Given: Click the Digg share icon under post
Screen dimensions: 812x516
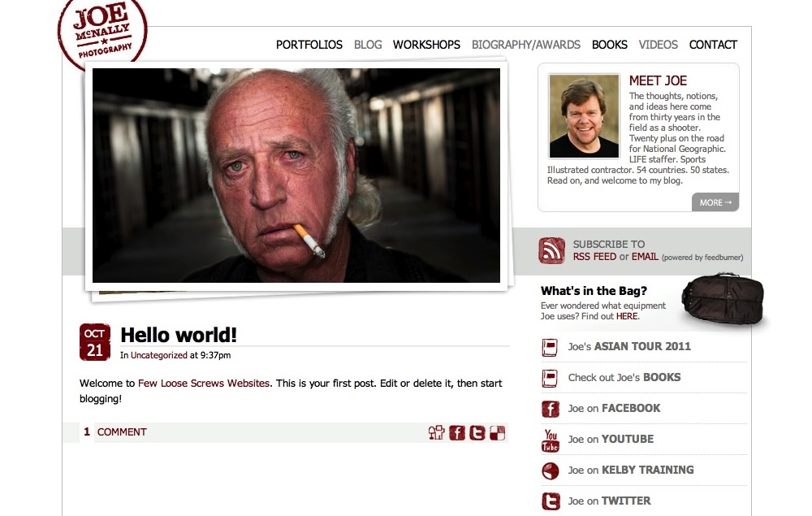Looking at the screenshot, I should click(x=436, y=432).
